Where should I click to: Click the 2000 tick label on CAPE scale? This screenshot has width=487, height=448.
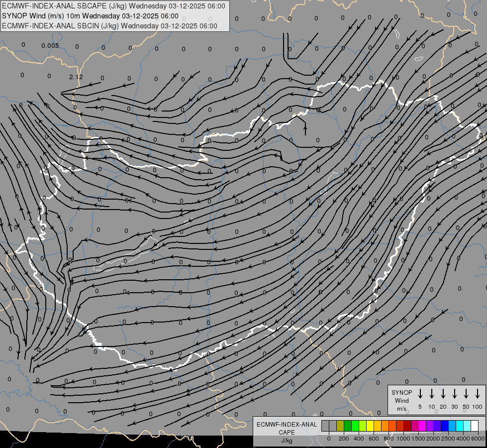tap(433, 439)
